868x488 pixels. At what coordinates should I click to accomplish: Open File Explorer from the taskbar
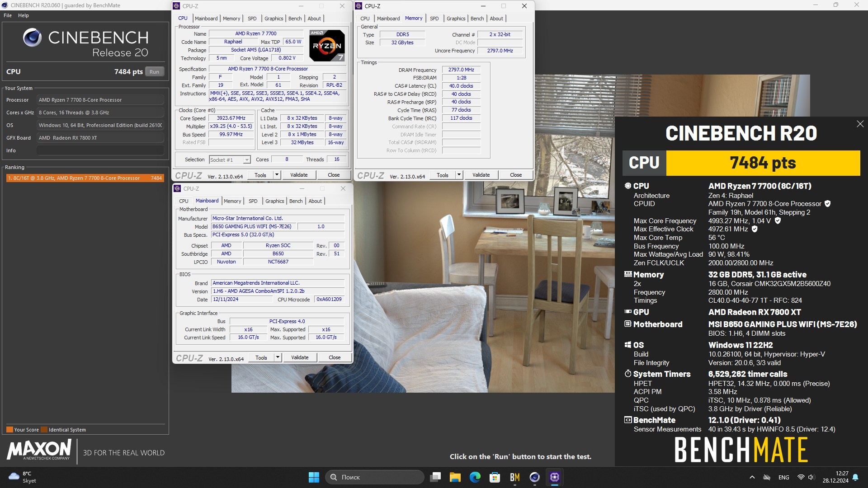pyautogui.click(x=455, y=477)
